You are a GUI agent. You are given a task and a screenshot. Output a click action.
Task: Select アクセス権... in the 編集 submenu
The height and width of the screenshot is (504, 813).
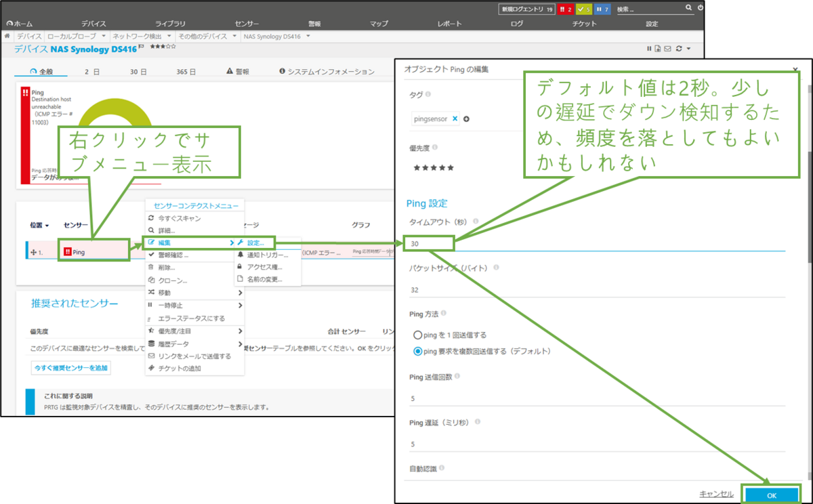tap(263, 267)
